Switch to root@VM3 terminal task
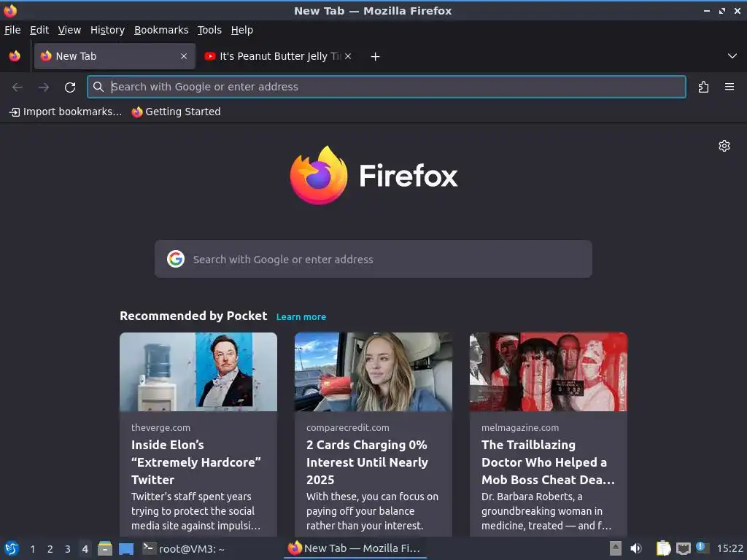 coord(184,548)
